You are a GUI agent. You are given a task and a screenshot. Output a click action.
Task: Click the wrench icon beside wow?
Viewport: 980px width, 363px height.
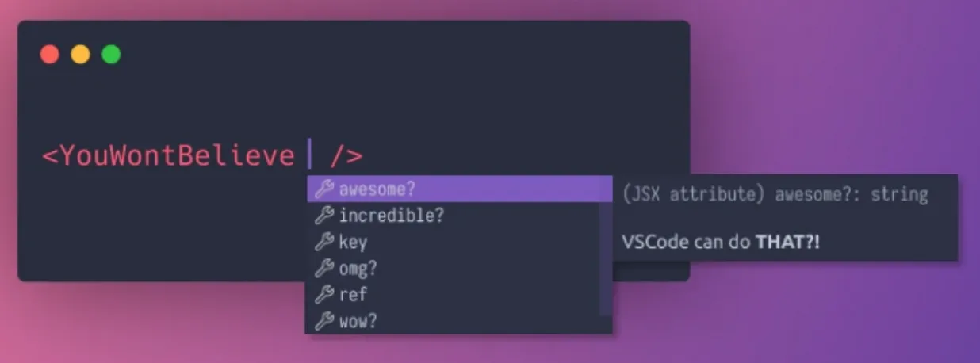tap(323, 321)
